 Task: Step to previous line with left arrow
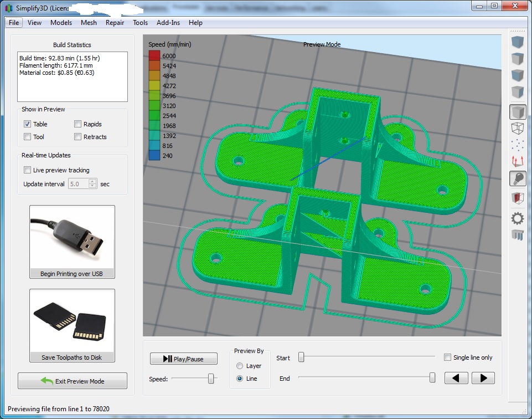(x=456, y=378)
